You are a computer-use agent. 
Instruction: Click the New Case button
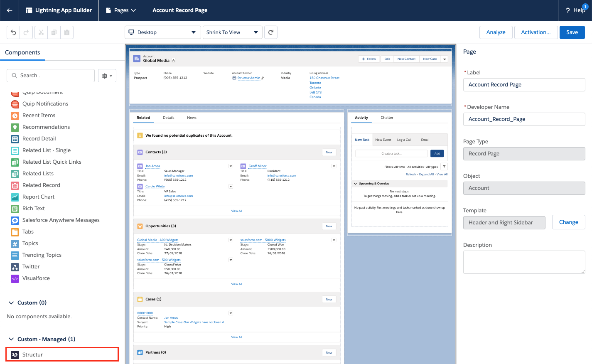click(430, 59)
